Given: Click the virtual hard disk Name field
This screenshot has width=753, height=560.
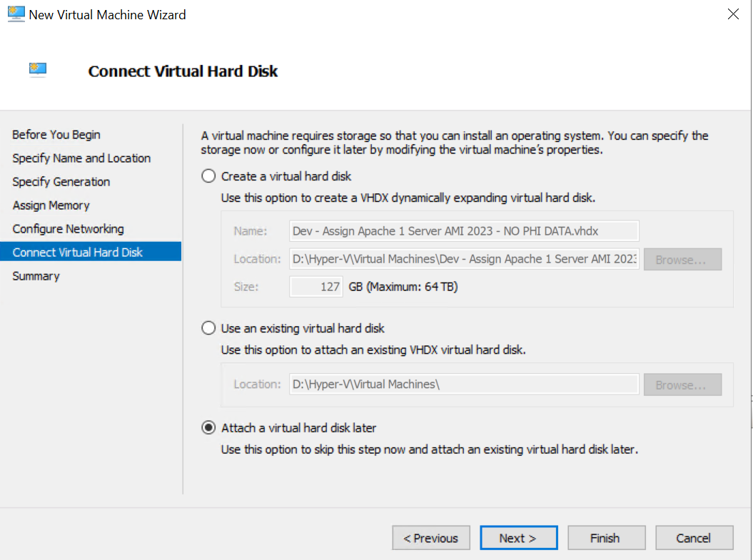Looking at the screenshot, I should click(464, 231).
